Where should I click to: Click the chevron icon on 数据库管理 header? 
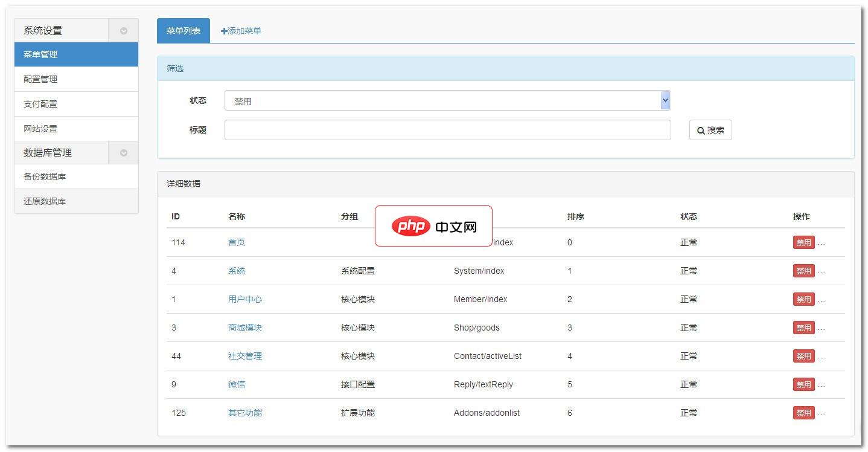(x=123, y=152)
